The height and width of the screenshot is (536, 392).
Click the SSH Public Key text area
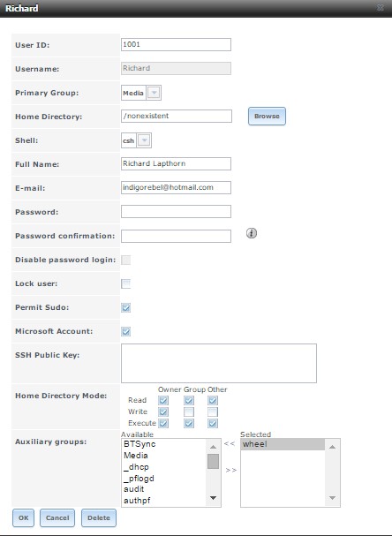click(x=219, y=363)
